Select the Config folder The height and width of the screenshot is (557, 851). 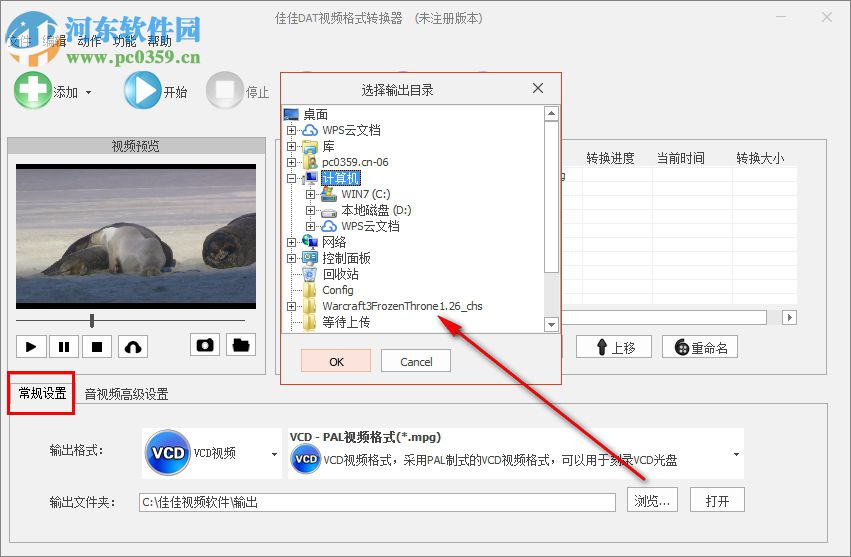(x=338, y=290)
